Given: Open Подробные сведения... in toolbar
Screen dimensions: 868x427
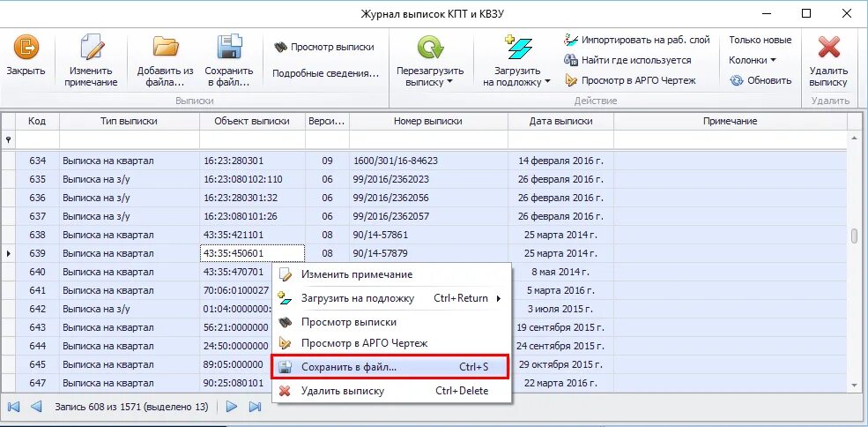Looking at the screenshot, I should click(x=326, y=73).
